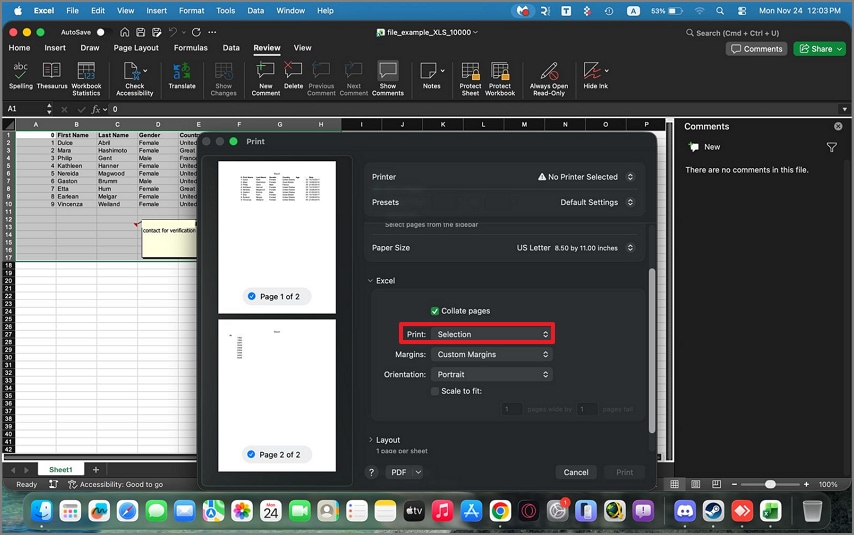Open the Insert ribbon tab

pos(55,48)
